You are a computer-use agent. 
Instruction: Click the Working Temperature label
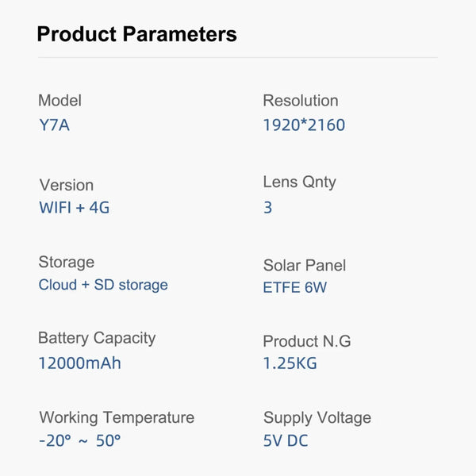click(x=117, y=417)
